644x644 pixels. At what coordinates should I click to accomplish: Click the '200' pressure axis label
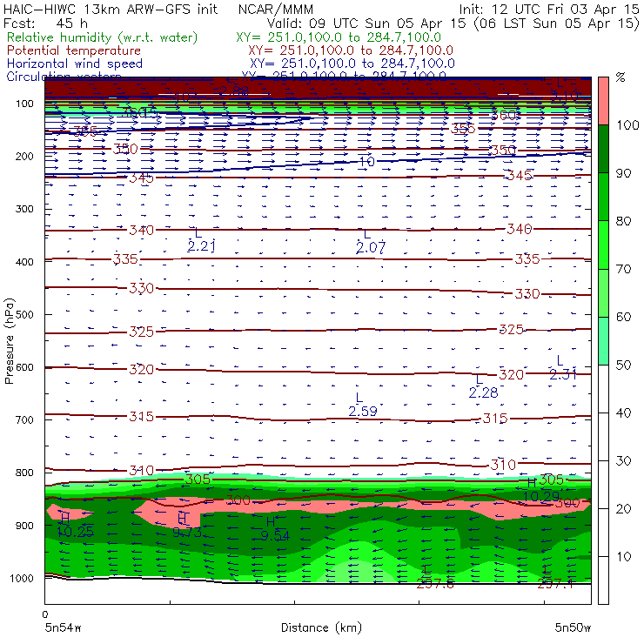(24, 157)
